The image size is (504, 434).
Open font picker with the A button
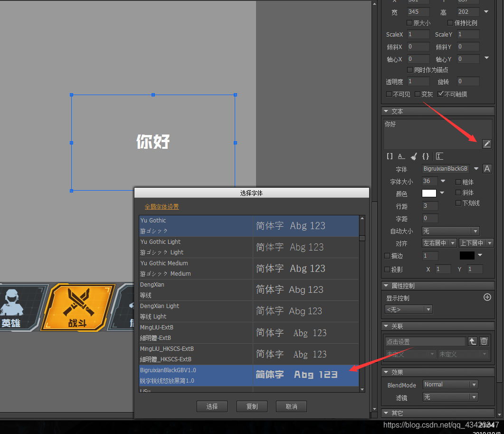487,169
